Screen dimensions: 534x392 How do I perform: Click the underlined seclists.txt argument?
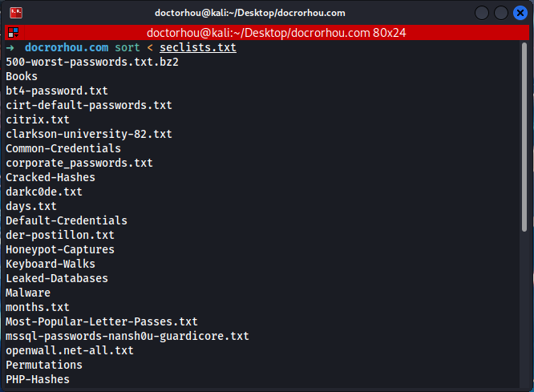198,47
